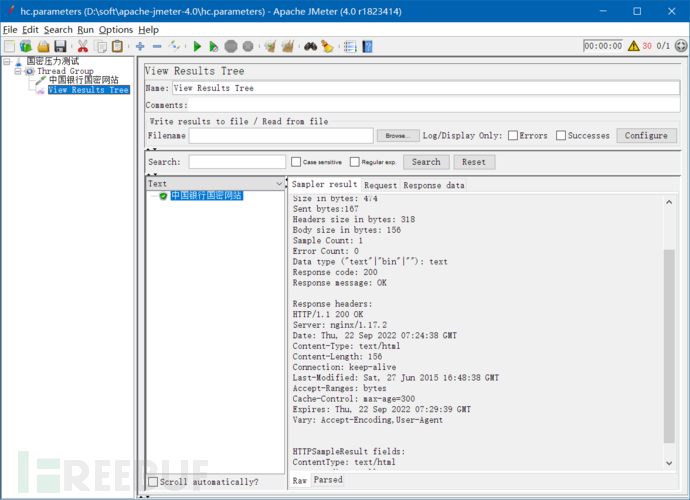Click the plus Expand icon in toolbar
This screenshot has width=690, height=500.
[139, 46]
